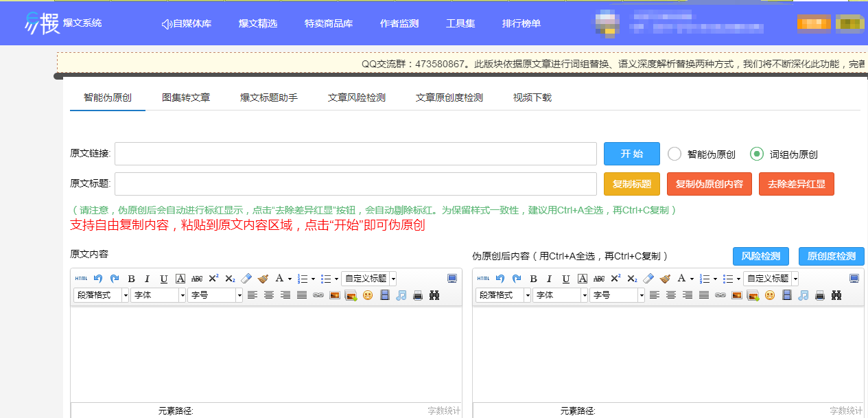Center align text in 原文内容 editor
868x418 pixels.
[x=269, y=295]
